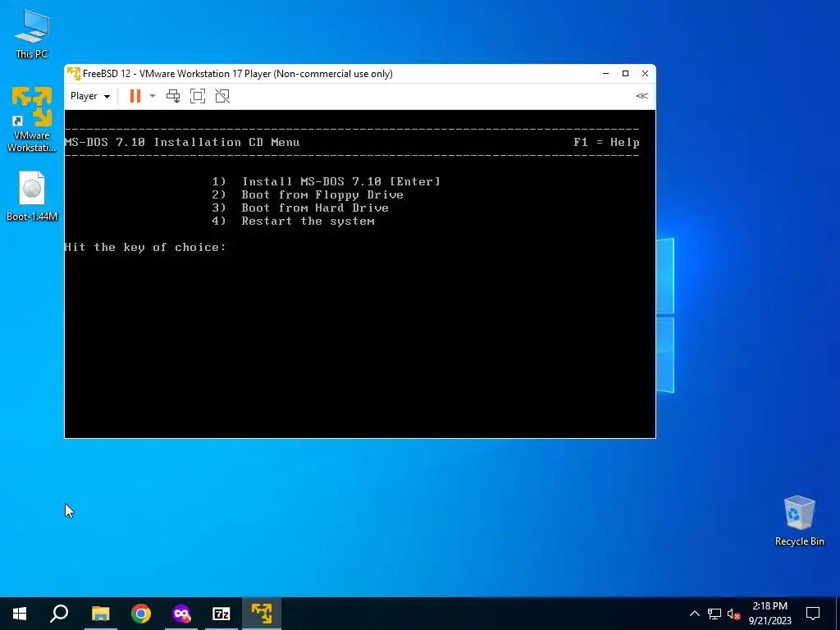Open the Player menu in VMware
Image resolution: width=840 pixels, height=630 pixels.
pyautogui.click(x=90, y=96)
